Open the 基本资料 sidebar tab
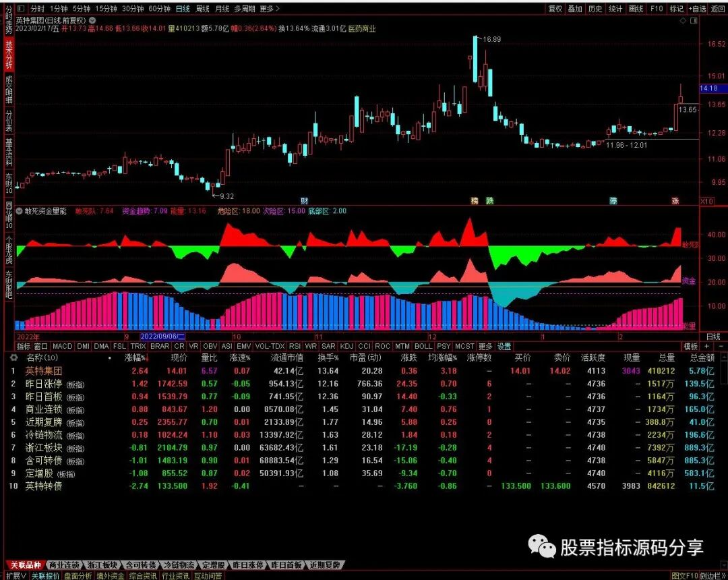The image size is (728, 580). (x=9, y=152)
